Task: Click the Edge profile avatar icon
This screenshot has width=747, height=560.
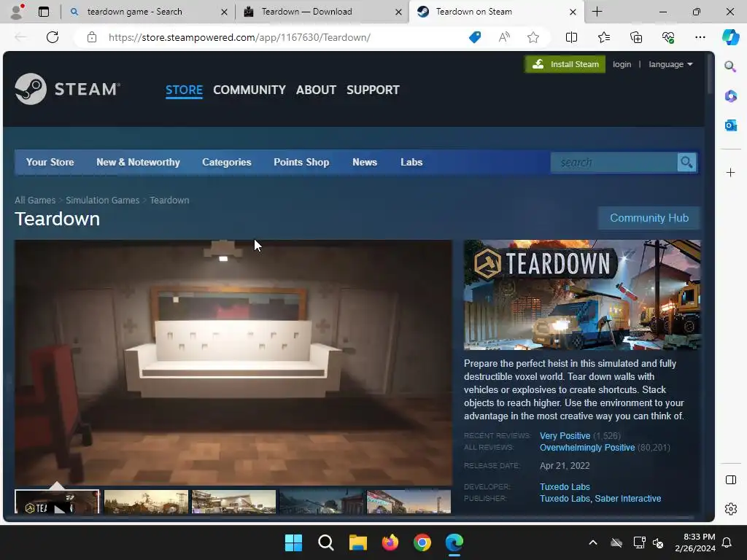Action: click(x=17, y=12)
